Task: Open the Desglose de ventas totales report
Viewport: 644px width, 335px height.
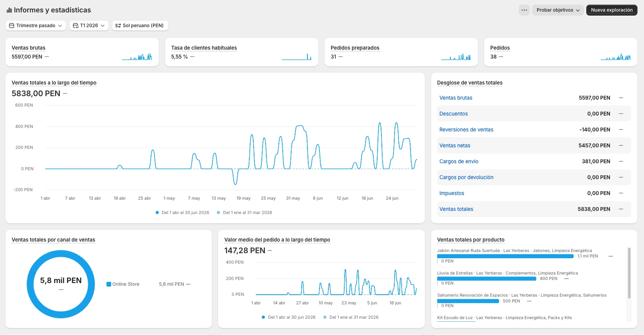Action: [470, 83]
